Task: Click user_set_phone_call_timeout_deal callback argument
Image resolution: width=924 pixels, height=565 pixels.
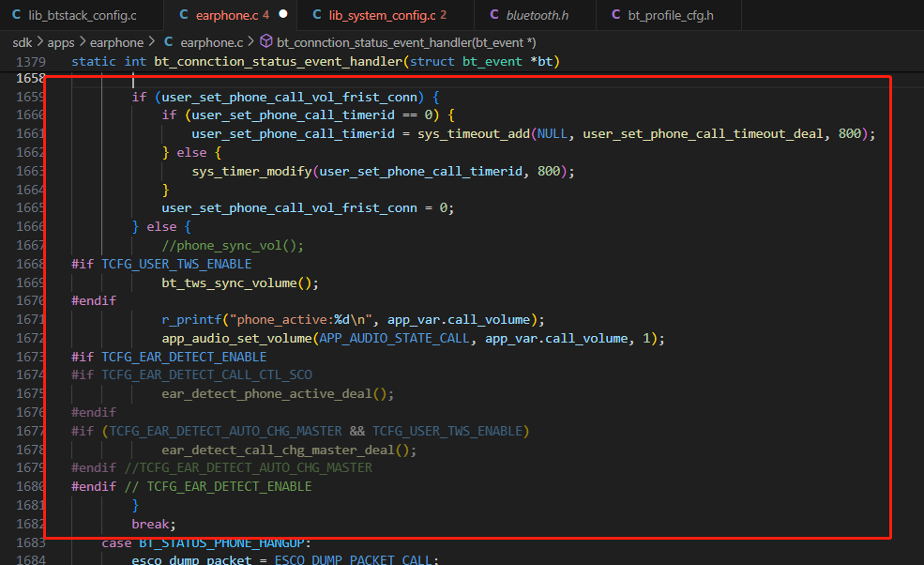Action: (703, 134)
